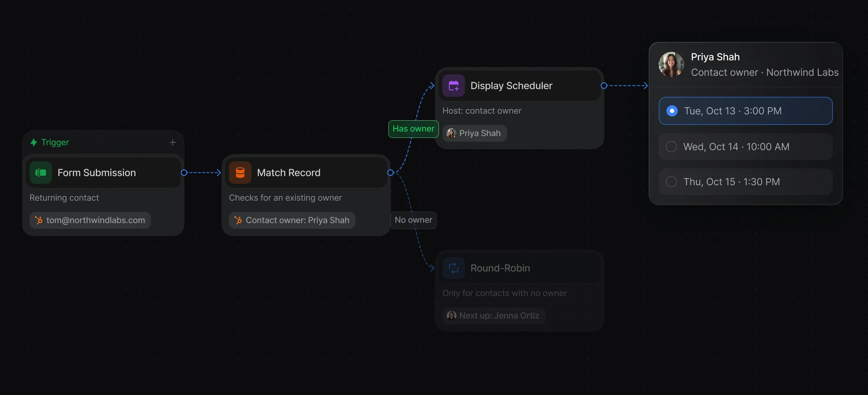Click the Returning contact description text
Image resolution: width=868 pixels, height=395 pixels.
64,198
